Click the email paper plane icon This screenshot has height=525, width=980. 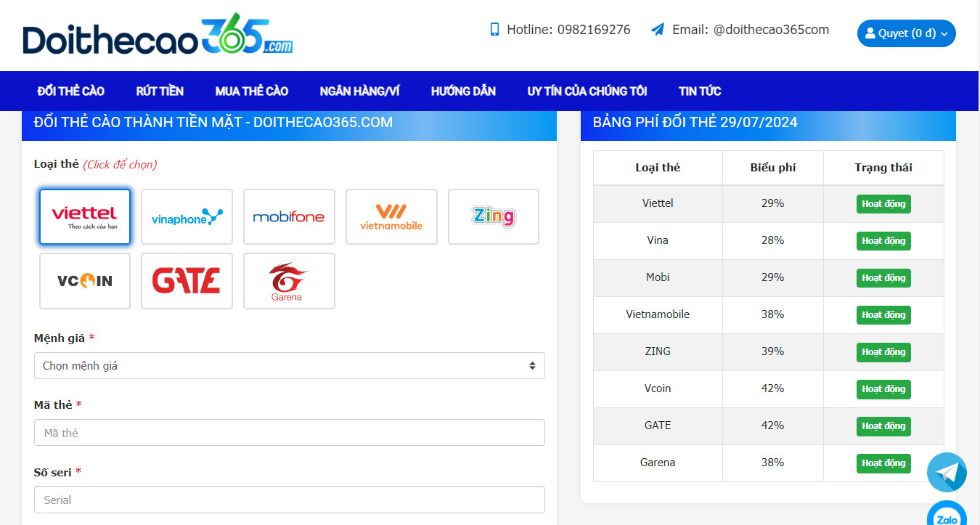pyautogui.click(x=658, y=30)
